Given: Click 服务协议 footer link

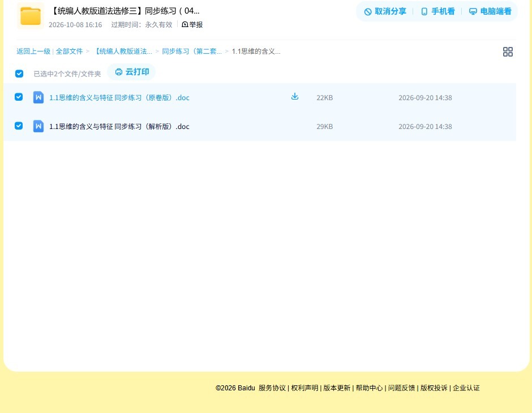Looking at the screenshot, I should pyautogui.click(x=272, y=388).
